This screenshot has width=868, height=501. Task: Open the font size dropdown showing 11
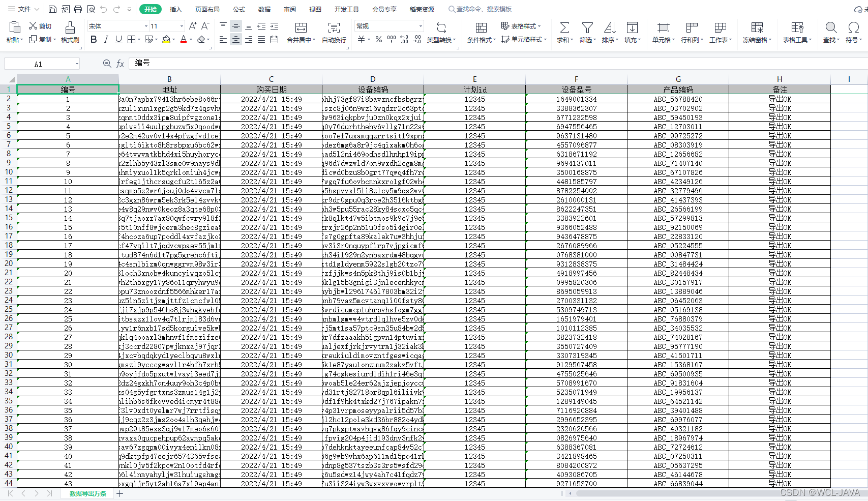click(x=182, y=26)
